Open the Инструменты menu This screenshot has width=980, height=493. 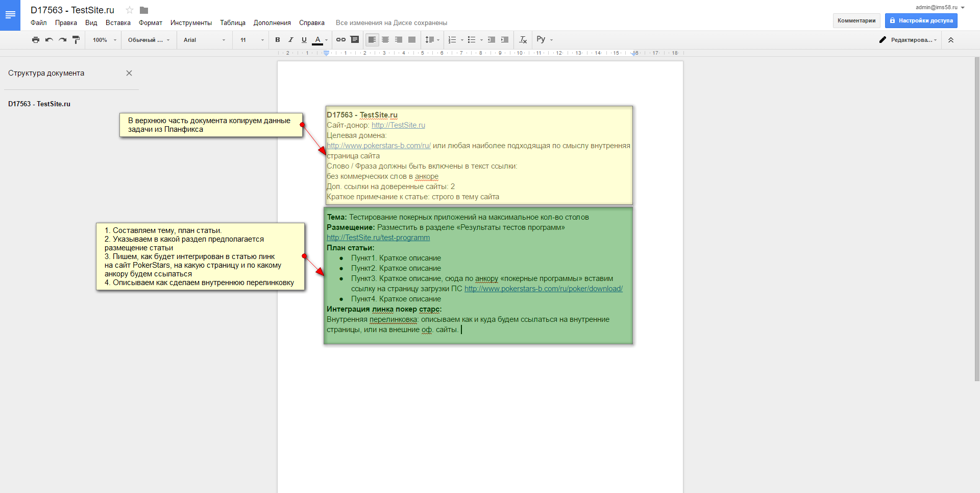pos(191,23)
